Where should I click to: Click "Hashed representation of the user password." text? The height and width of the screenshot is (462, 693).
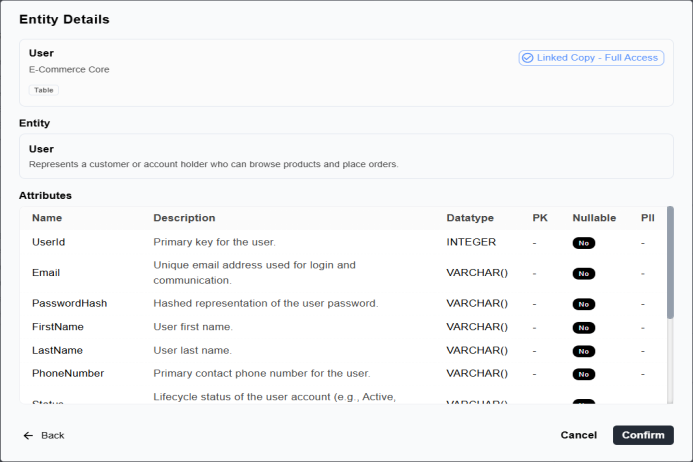click(x=266, y=303)
